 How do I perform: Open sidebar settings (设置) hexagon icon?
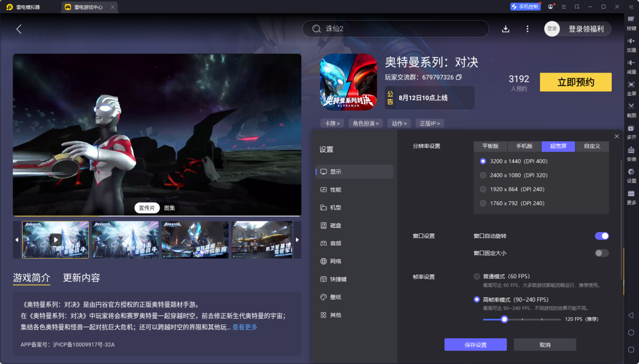click(x=631, y=171)
